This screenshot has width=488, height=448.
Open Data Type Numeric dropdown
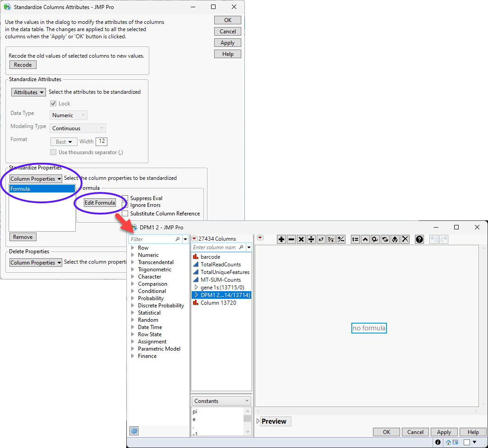69,115
